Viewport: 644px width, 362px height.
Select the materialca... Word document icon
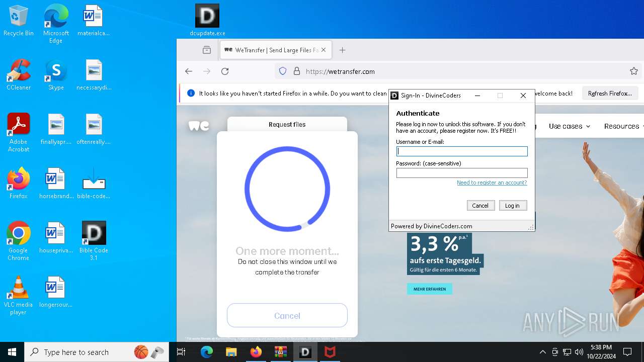click(x=94, y=21)
